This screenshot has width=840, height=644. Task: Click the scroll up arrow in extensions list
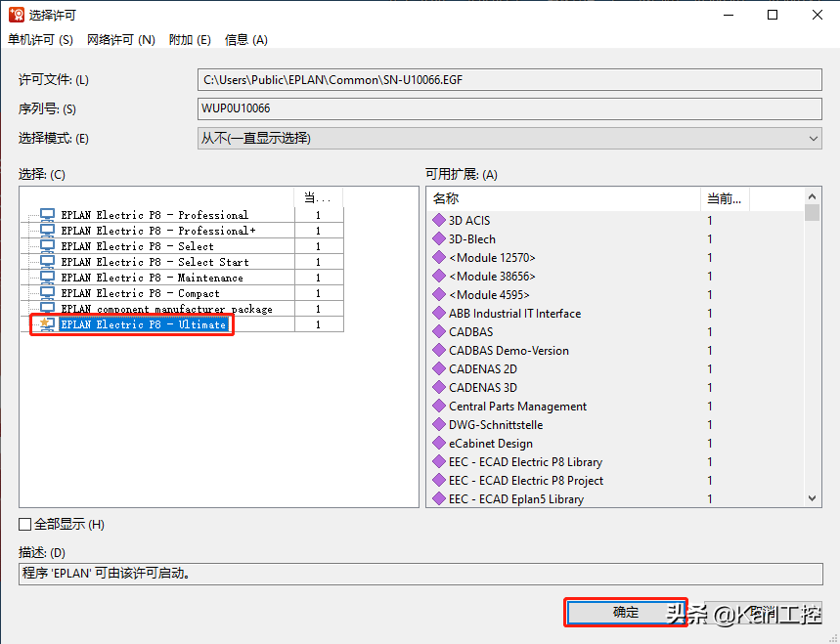[812, 195]
